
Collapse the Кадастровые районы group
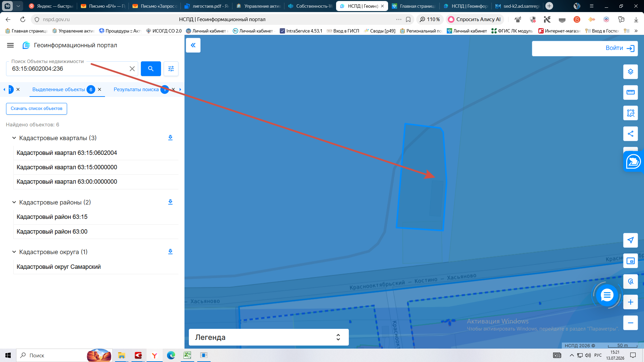(x=14, y=202)
